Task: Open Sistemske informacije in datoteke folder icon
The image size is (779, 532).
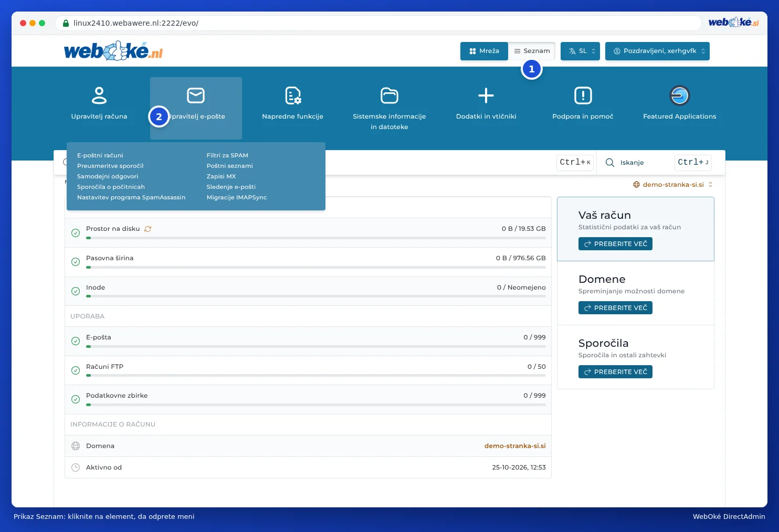Action: coord(389,95)
